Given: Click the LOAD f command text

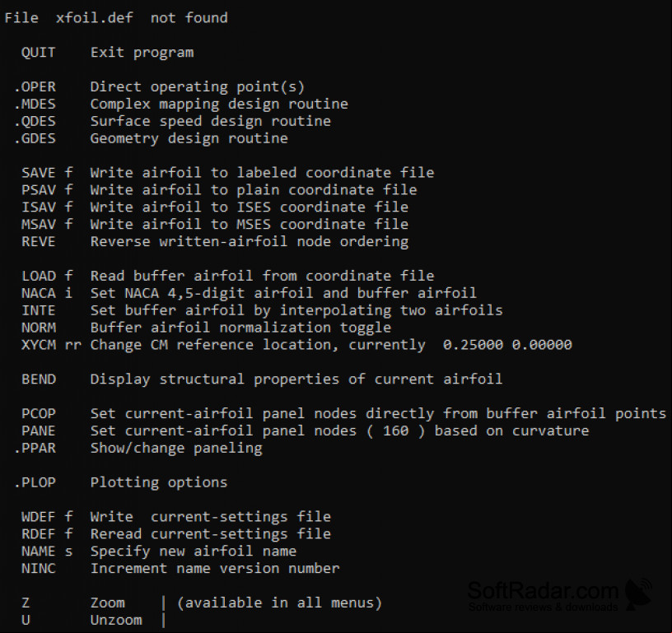Looking at the screenshot, I should (x=47, y=276).
